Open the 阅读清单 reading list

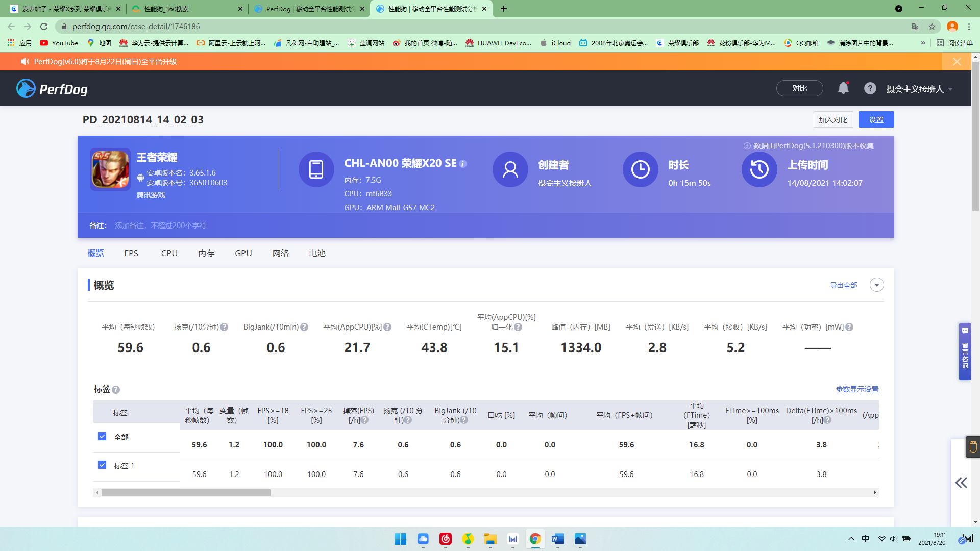954,43
